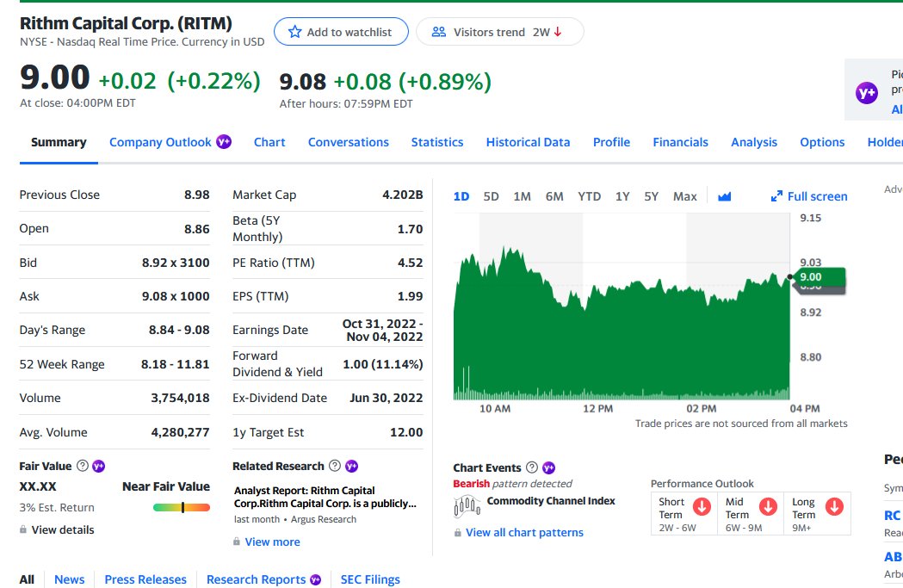Go to the Profile tab
The height and width of the screenshot is (588, 903).
[x=611, y=142]
